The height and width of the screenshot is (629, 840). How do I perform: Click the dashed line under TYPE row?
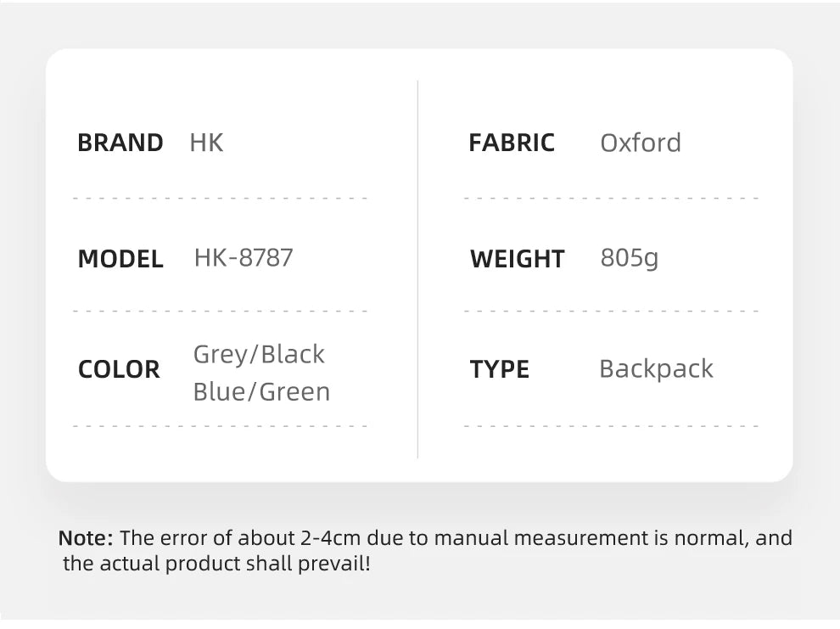point(611,426)
